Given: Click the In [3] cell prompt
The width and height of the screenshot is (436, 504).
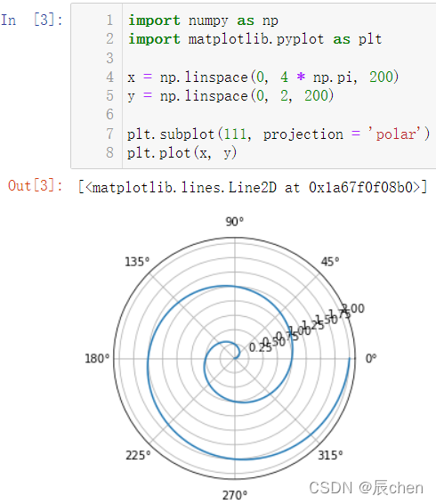Looking at the screenshot, I should pyautogui.click(x=31, y=20).
